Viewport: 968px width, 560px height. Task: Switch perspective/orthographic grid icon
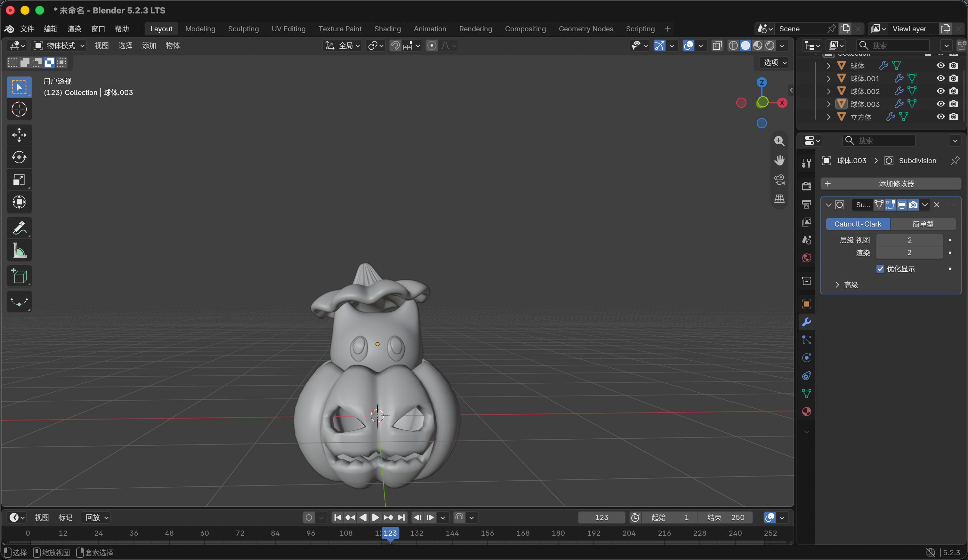click(779, 199)
